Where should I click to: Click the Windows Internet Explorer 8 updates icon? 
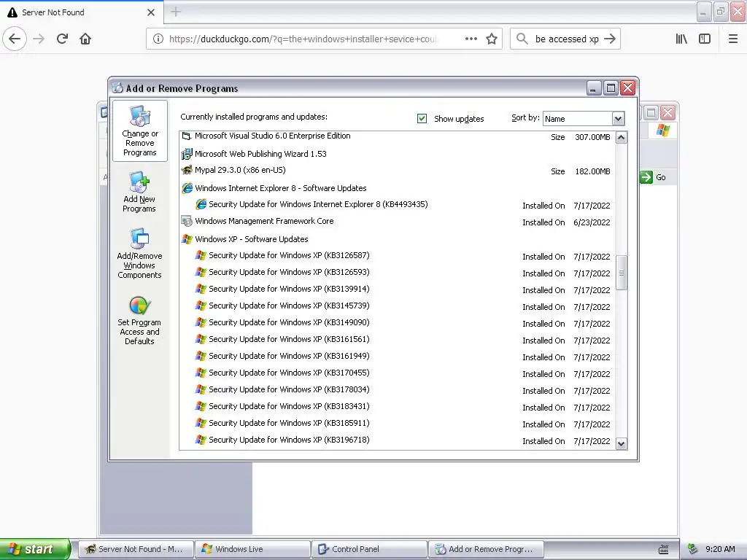point(187,188)
